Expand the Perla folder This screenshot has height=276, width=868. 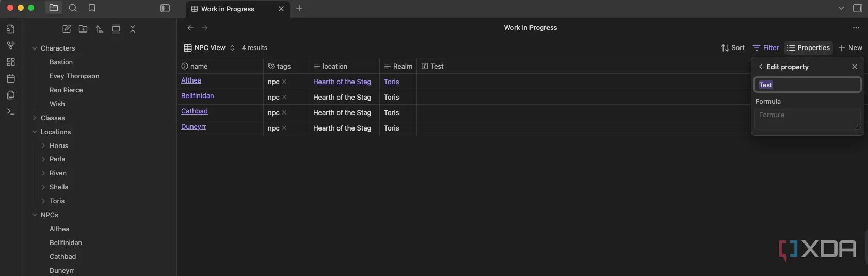pyautogui.click(x=43, y=159)
